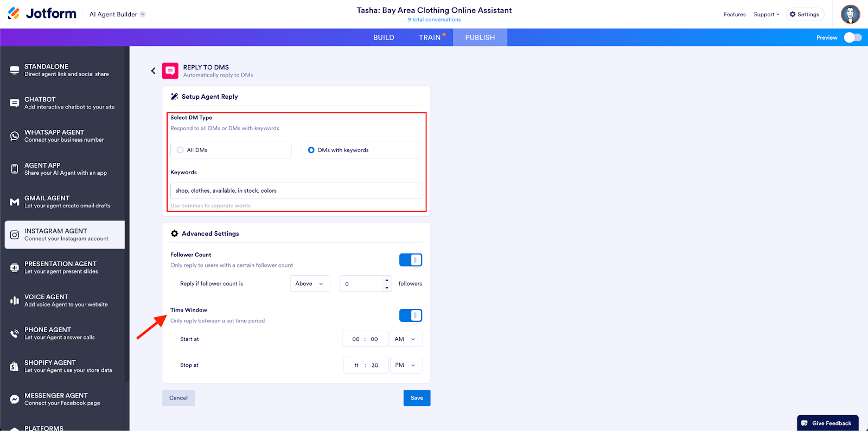Open the Above follower condition dropdown
Image resolution: width=868 pixels, height=431 pixels.
310,284
